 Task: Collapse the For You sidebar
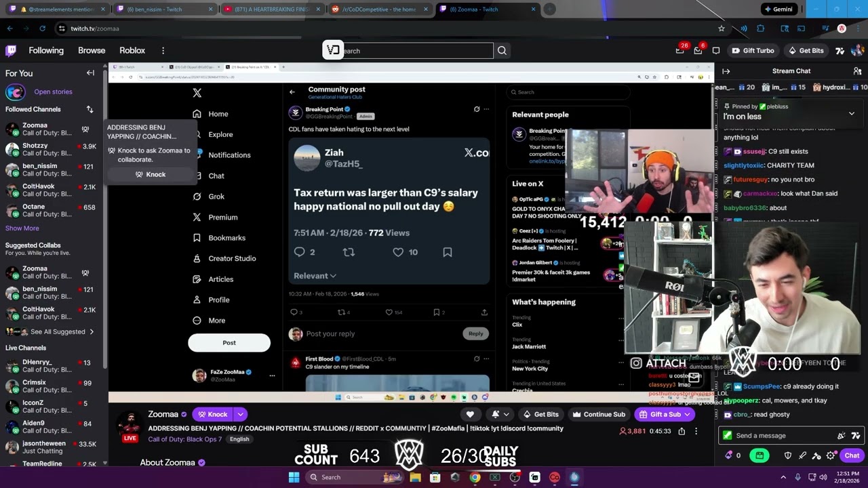click(x=90, y=73)
